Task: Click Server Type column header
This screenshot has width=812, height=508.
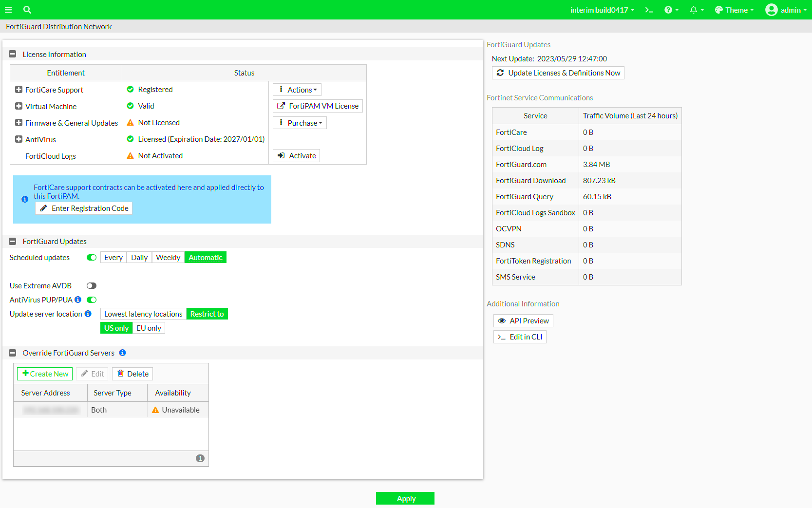Action: coord(117,393)
